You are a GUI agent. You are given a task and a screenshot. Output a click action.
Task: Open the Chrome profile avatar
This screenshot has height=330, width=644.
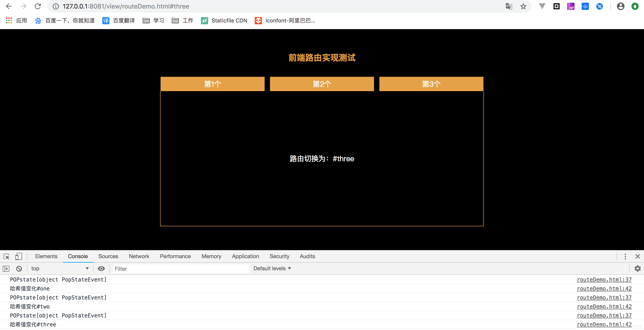click(x=620, y=6)
